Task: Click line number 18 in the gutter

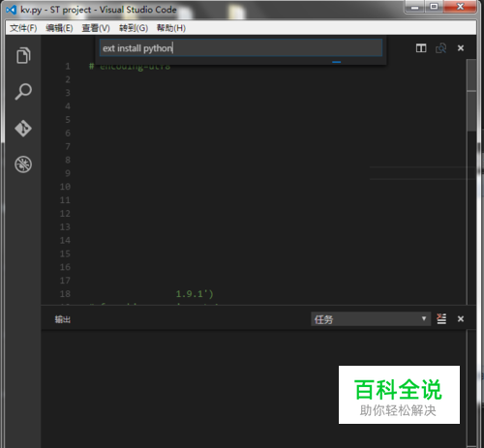Action: point(65,294)
